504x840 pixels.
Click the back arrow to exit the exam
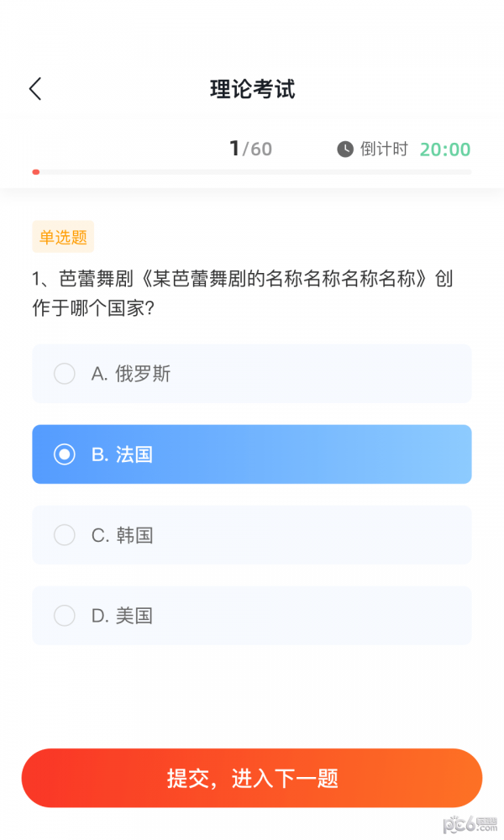[x=34, y=87]
